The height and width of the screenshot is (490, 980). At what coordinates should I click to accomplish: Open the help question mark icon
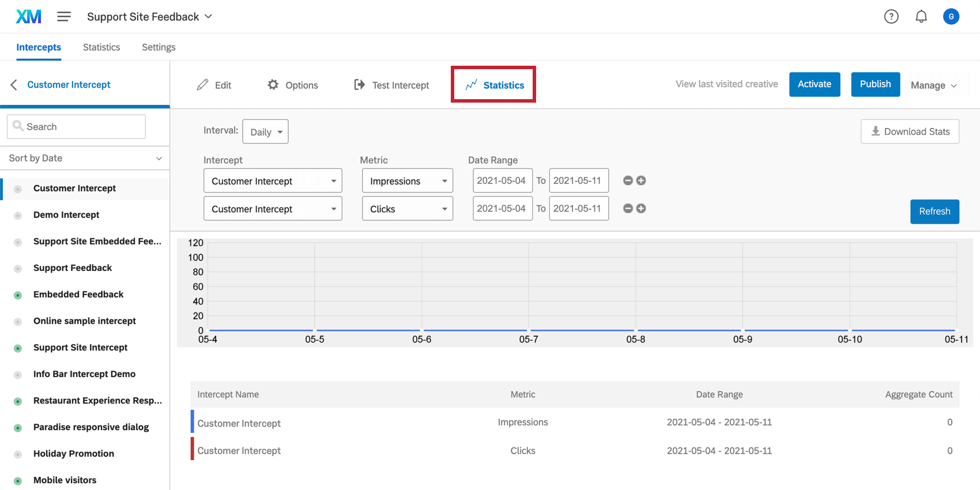click(x=891, y=17)
